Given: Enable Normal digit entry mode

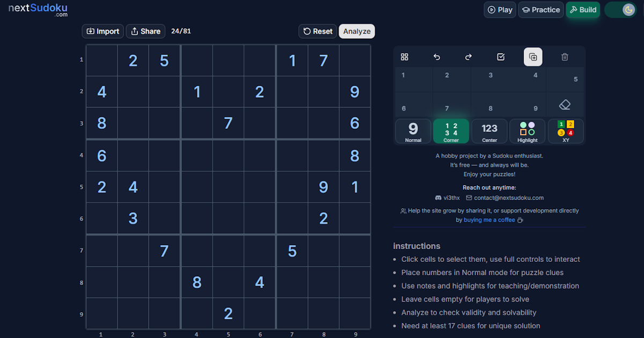Looking at the screenshot, I should (413, 130).
